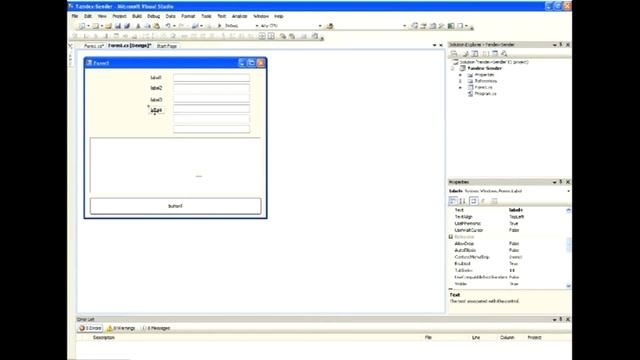This screenshot has width=640, height=360.
Task: Click View Code icon in Solution Explorer
Action: [485, 54]
